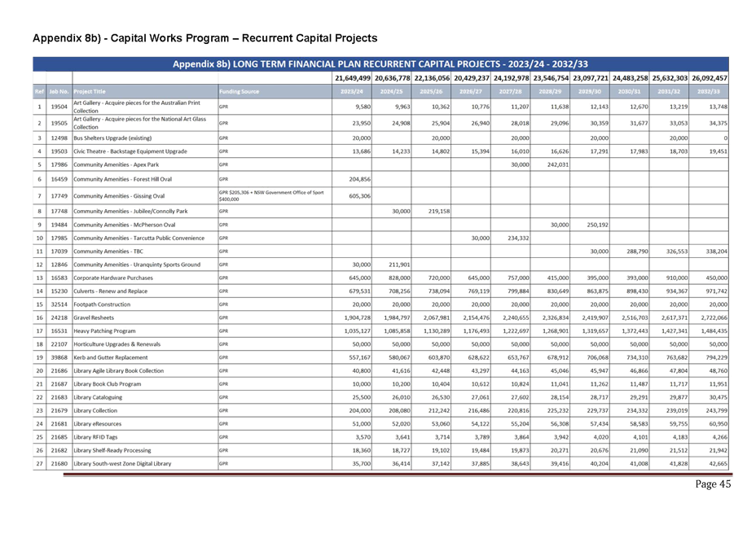The image size is (756, 534).
Task: Click 'Library Agile Library Book Collection' title
Action: click(x=119, y=370)
